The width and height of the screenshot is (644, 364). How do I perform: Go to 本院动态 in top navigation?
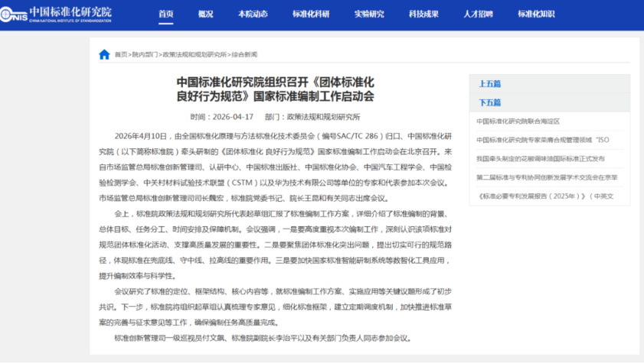point(253,15)
